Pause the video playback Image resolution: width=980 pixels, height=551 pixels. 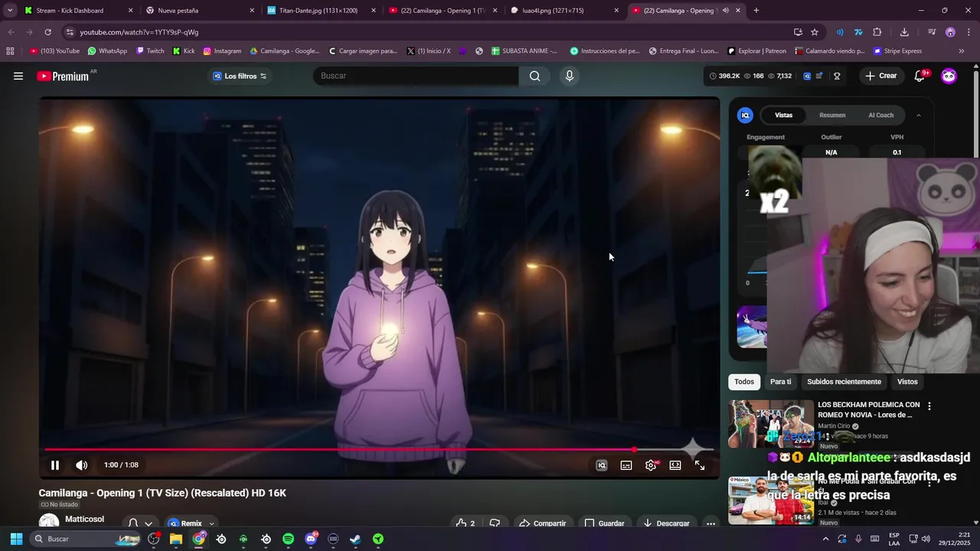55,465
